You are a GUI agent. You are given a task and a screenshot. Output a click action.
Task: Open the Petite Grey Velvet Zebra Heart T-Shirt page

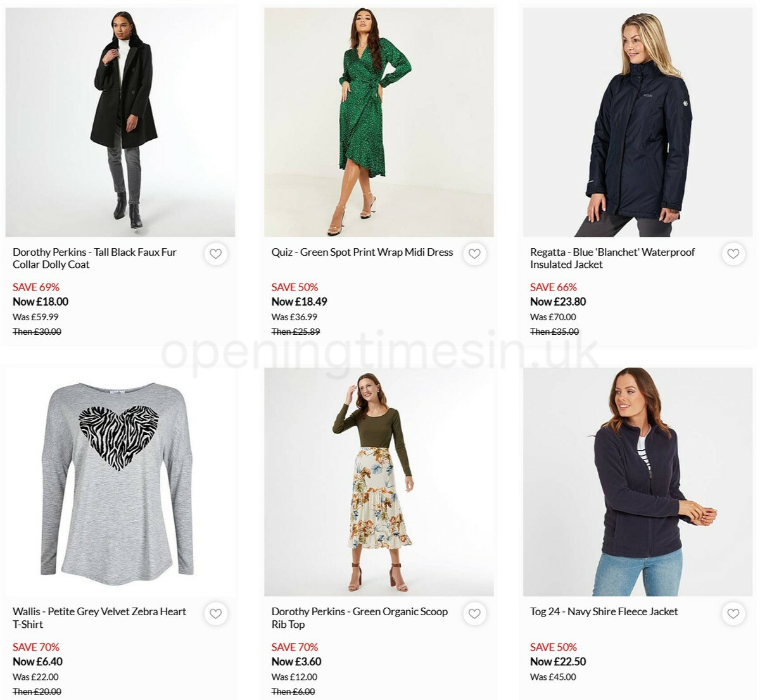pos(100,618)
